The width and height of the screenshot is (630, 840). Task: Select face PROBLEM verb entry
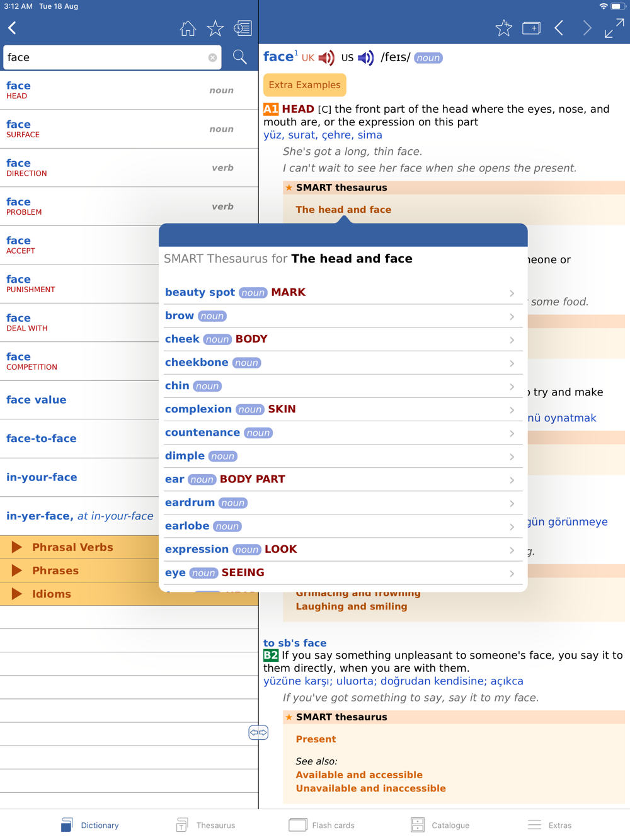(129, 207)
